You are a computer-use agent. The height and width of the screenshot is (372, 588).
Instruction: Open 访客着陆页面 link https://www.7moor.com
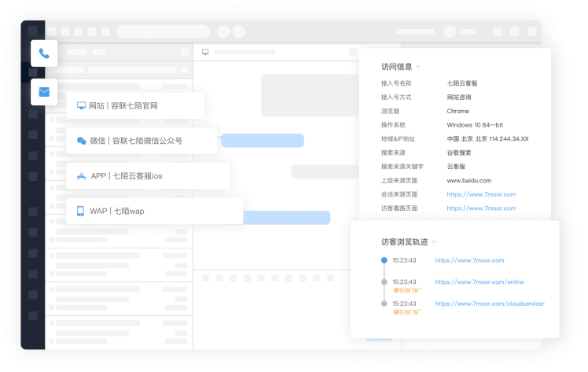click(481, 208)
